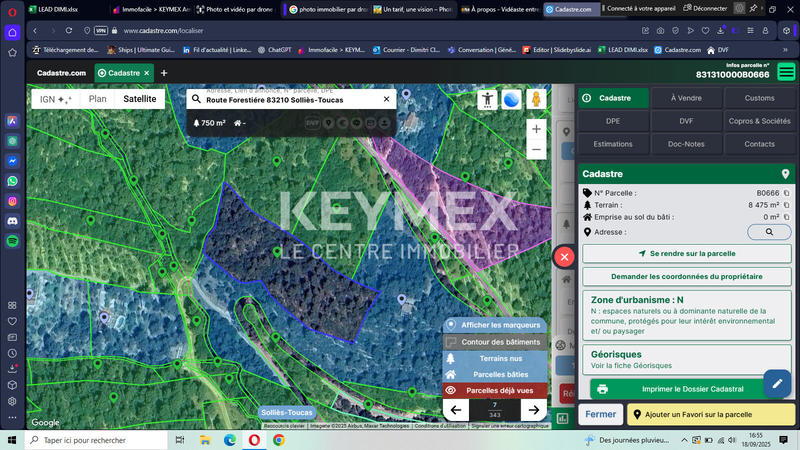
Task: Open the IGN map layer selector
Action: (x=55, y=100)
